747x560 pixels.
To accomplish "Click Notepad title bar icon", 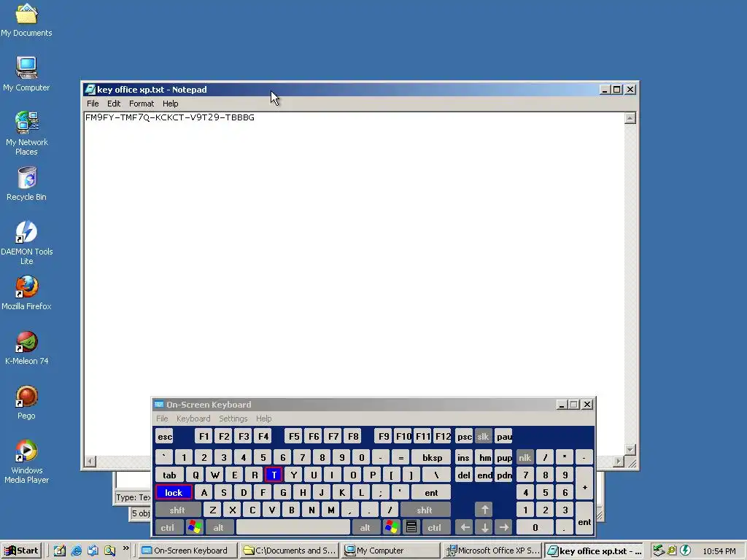I will [90, 90].
